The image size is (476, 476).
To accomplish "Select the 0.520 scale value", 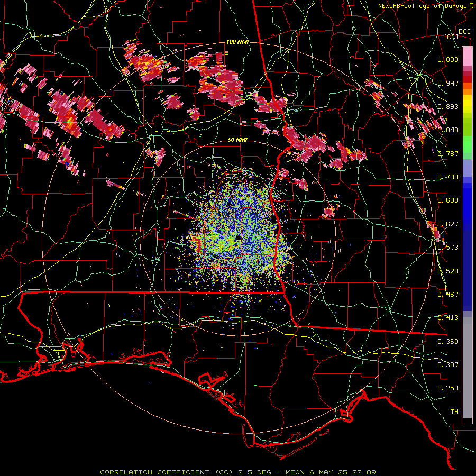I will coord(448,271).
